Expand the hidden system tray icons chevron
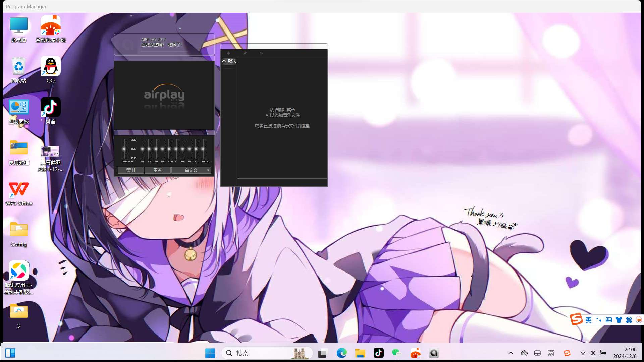This screenshot has height=362, width=644. tap(511, 353)
